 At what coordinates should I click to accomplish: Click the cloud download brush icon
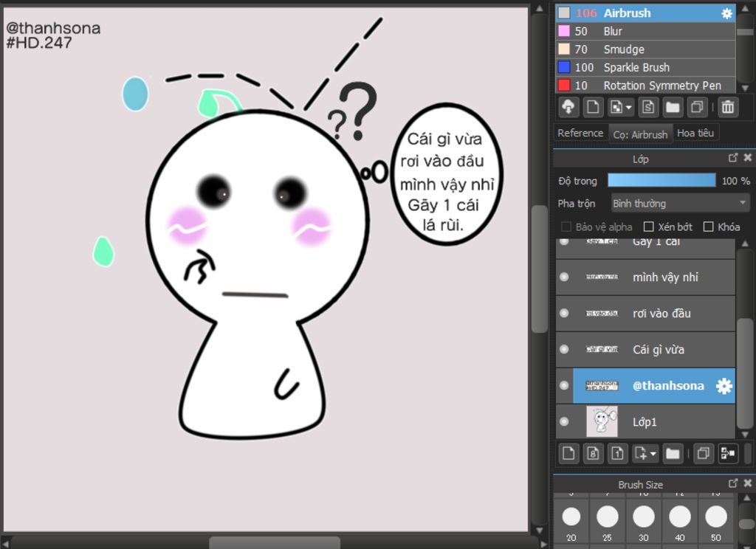coord(568,107)
